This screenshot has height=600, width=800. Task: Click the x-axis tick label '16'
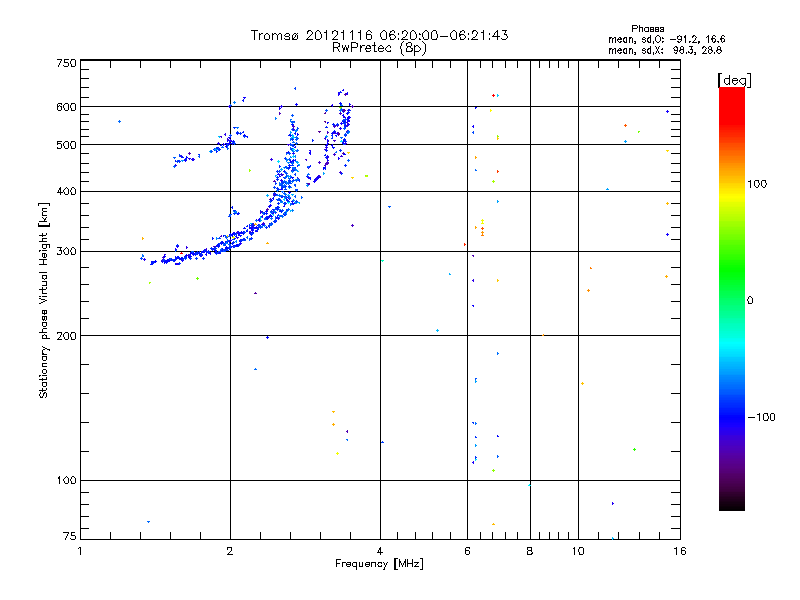[680, 551]
